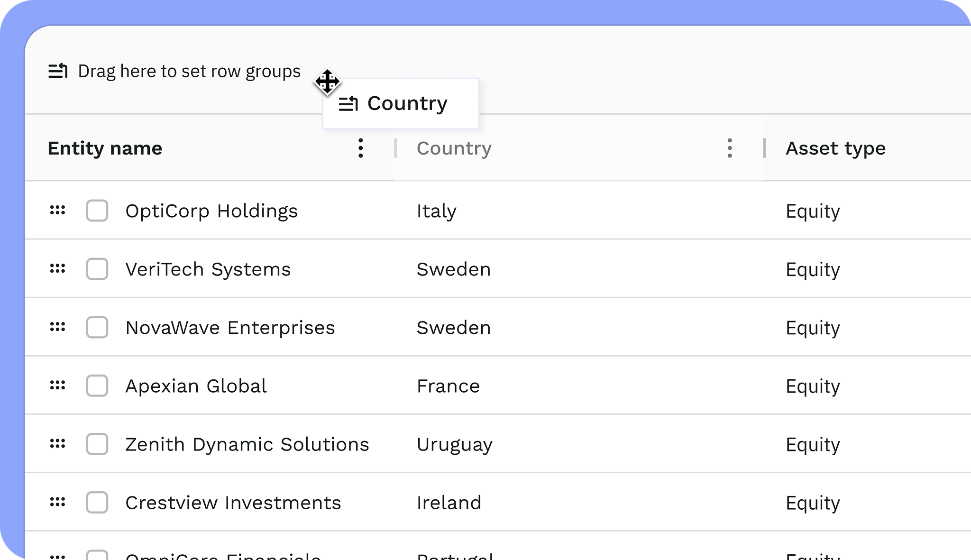971x560 pixels.
Task: Open the Country column menu dots
Action: [730, 148]
